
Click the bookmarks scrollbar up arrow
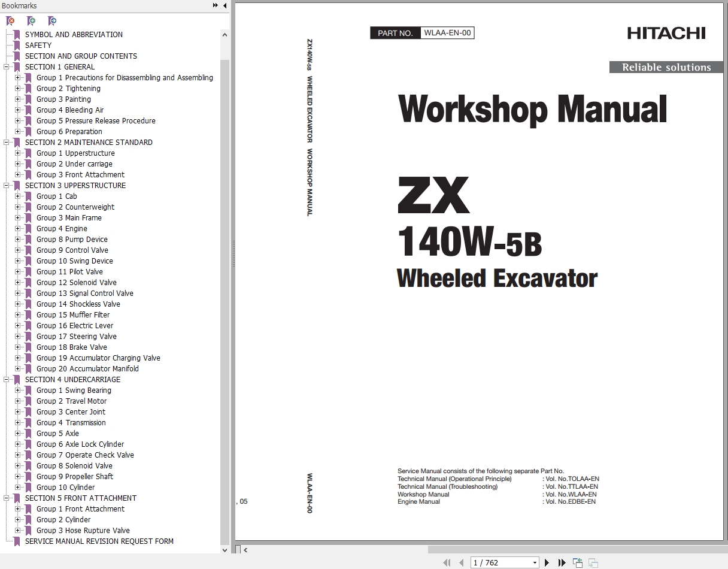click(225, 35)
